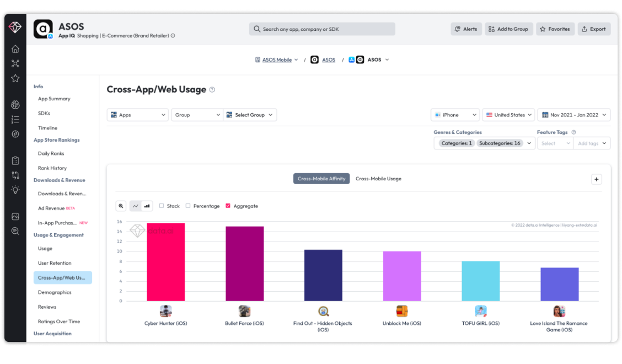Switch to bar chart view icon
Screen dimensions: 622x364
point(147,206)
